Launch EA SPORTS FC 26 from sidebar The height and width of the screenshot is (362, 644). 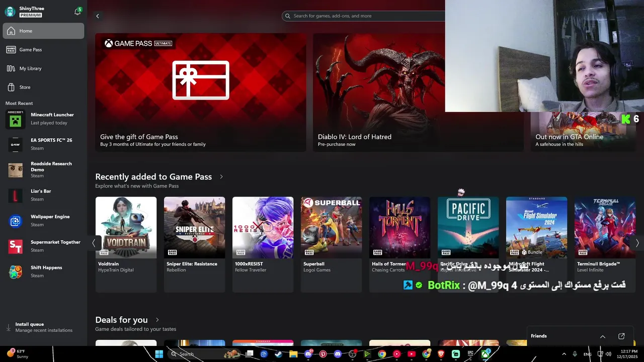[x=43, y=144]
